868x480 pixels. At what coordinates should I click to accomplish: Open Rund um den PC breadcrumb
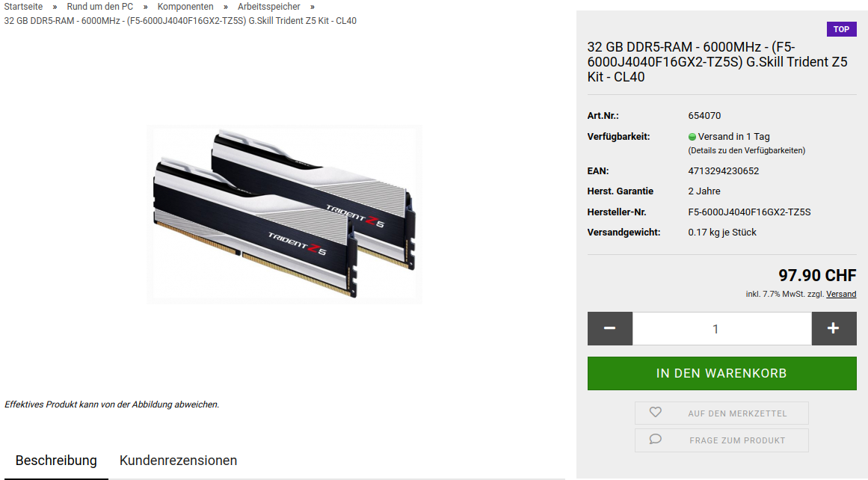[100, 7]
